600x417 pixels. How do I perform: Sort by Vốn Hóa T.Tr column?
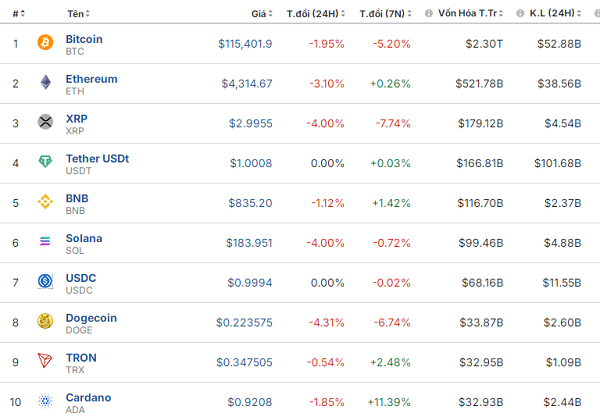471,13
